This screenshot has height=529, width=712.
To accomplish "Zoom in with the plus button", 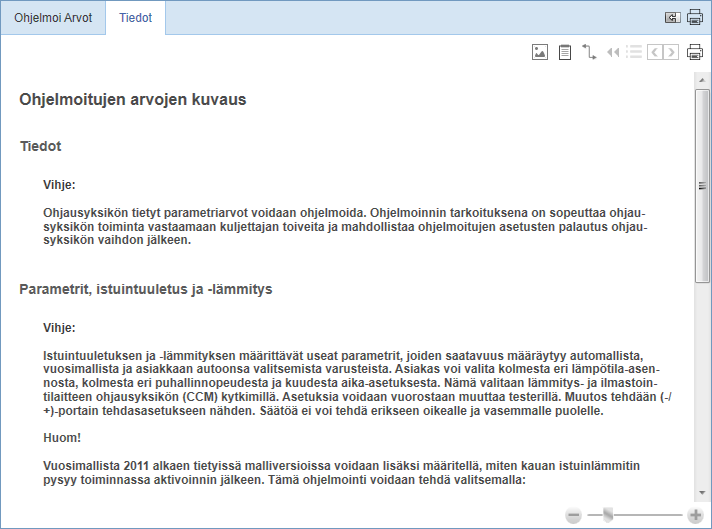I will [695, 515].
